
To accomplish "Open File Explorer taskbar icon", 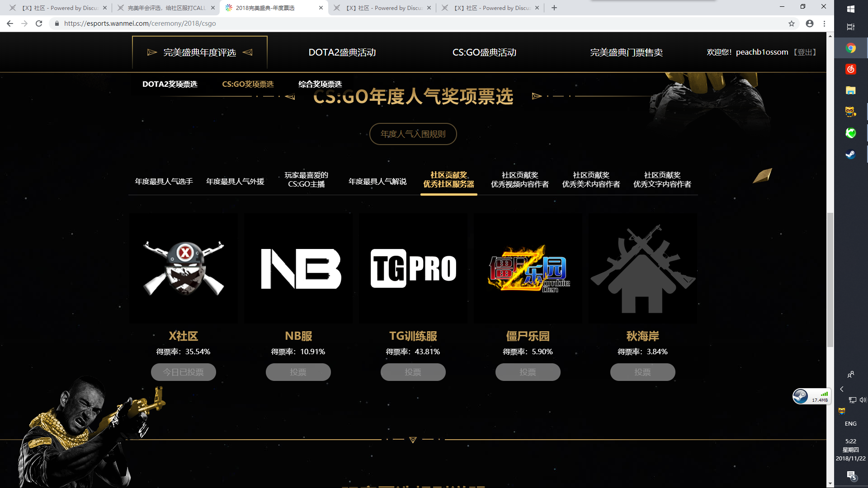I will pos(850,90).
